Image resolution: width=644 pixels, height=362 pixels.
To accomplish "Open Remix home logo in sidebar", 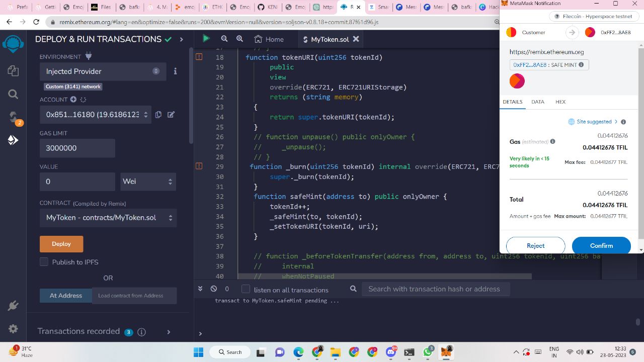I will (x=13, y=44).
